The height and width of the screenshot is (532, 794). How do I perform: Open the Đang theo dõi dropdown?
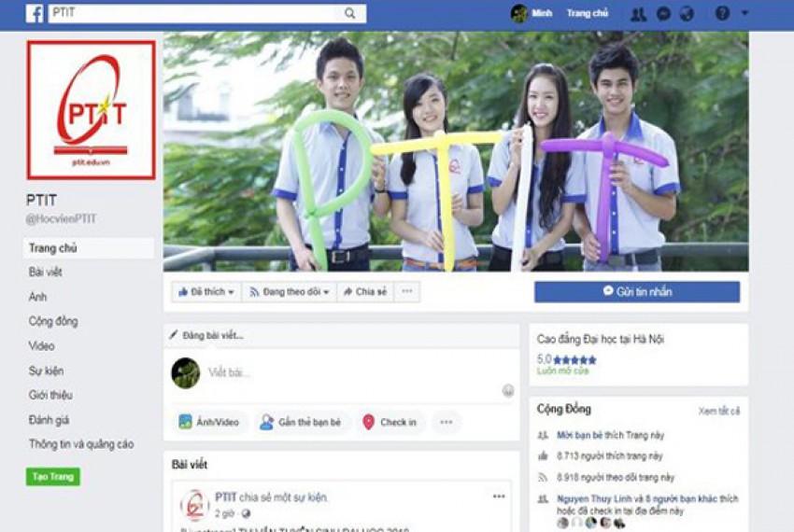click(290, 292)
